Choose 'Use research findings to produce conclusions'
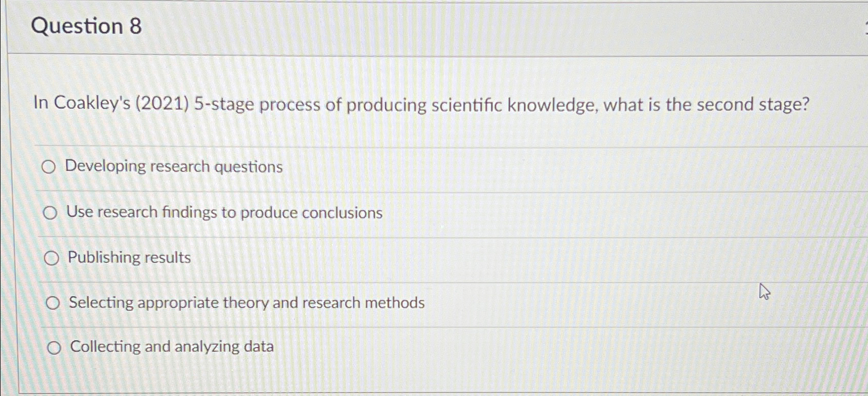Image resolution: width=868 pixels, height=396 pixels. pyautogui.click(x=50, y=213)
